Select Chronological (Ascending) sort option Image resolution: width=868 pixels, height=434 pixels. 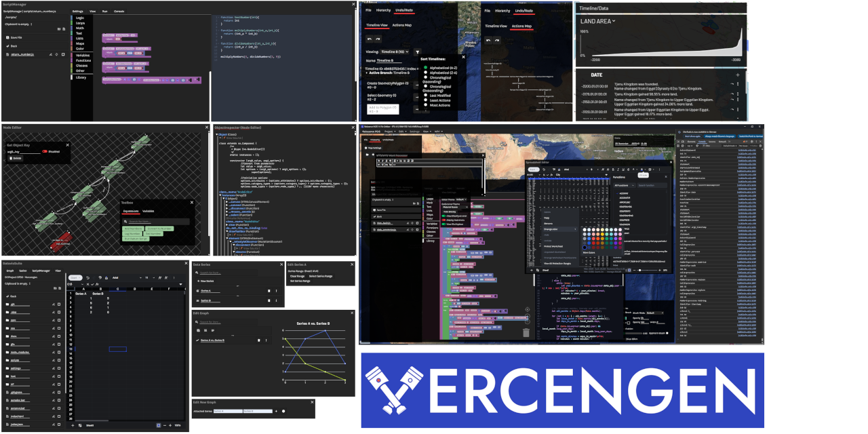pyautogui.click(x=425, y=77)
